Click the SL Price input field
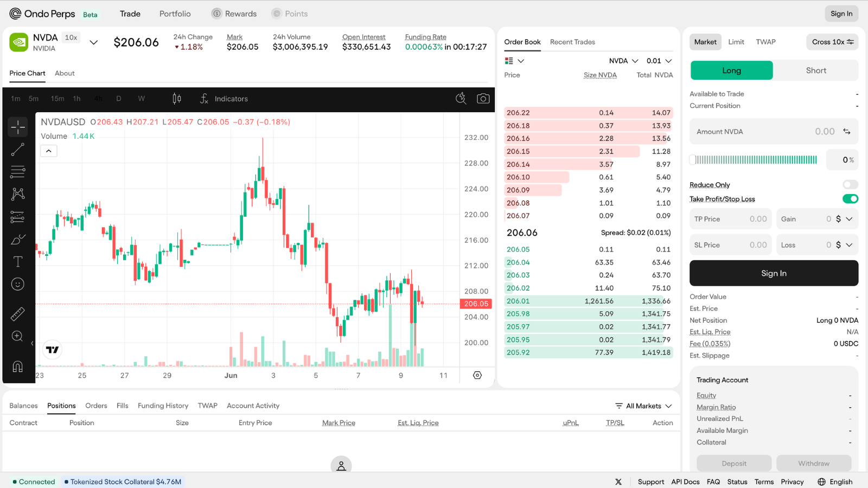 point(730,245)
